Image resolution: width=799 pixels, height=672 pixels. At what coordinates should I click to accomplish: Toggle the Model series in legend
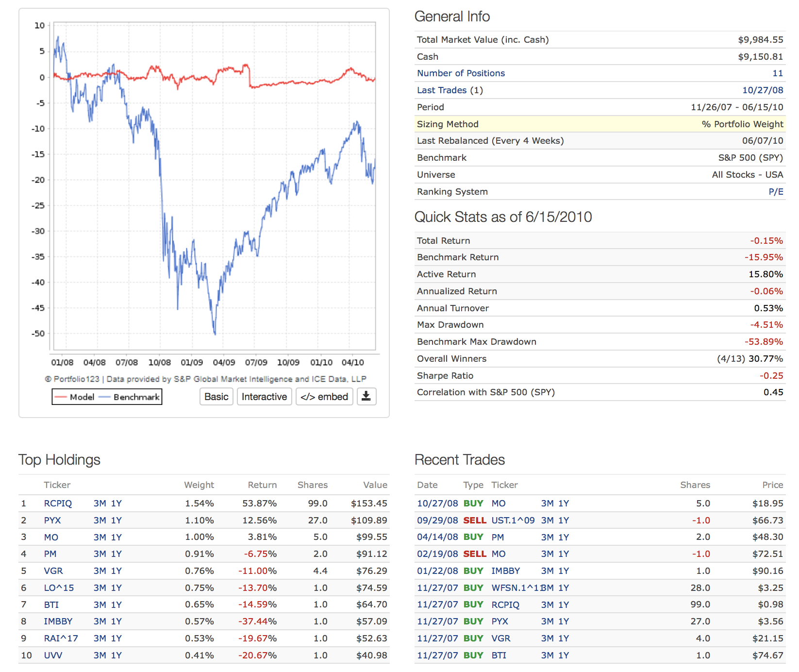[x=75, y=397]
